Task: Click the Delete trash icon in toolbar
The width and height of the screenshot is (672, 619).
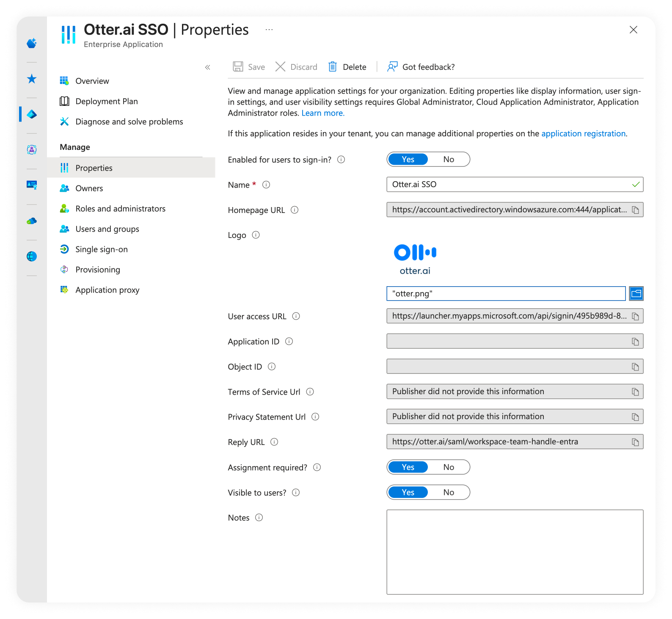Action: tap(333, 67)
